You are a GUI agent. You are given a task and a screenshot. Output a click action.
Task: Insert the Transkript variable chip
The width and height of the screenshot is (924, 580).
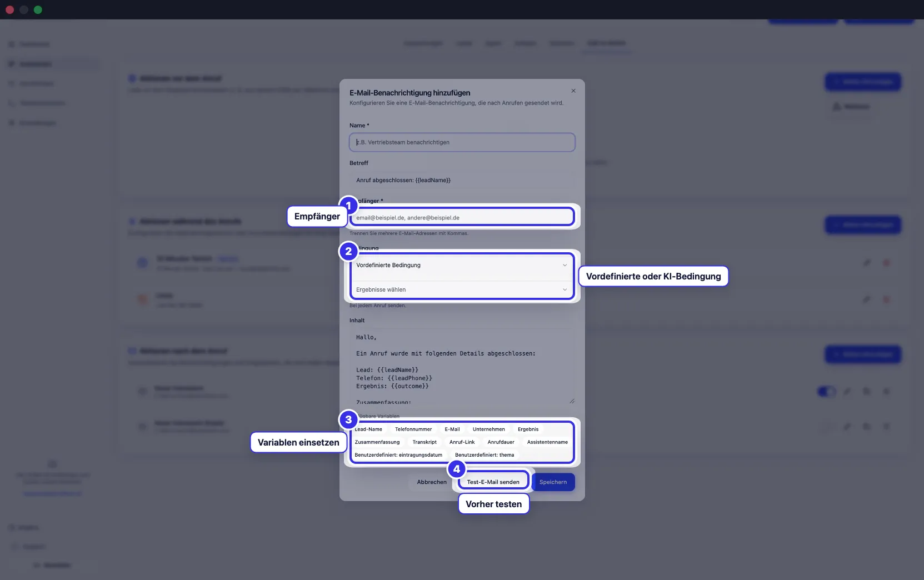pos(424,442)
